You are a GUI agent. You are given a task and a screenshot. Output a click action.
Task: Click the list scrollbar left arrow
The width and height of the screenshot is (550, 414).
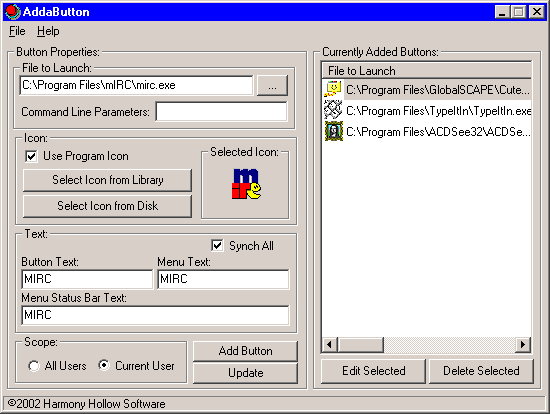point(329,345)
